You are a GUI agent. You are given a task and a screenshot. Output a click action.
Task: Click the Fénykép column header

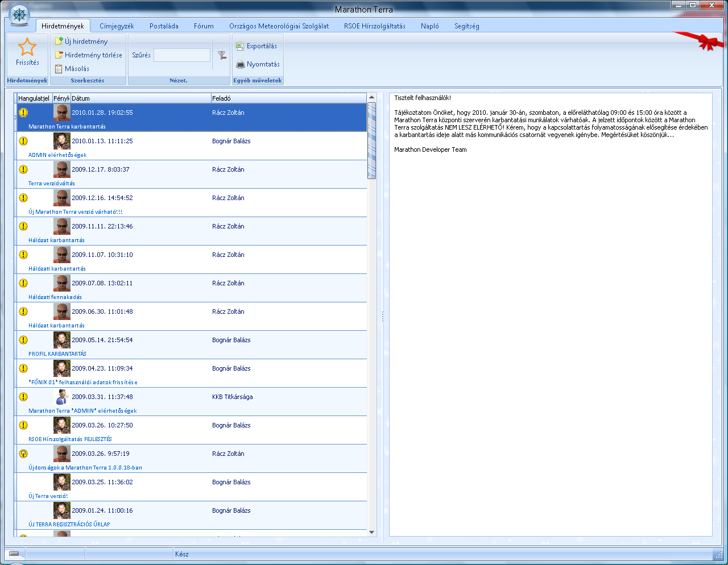click(61, 98)
